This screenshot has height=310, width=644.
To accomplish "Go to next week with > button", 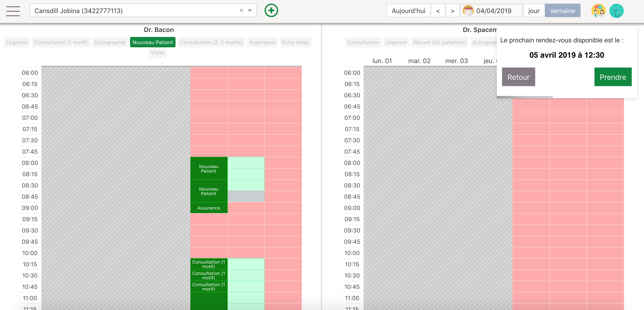I will coord(453,11).
